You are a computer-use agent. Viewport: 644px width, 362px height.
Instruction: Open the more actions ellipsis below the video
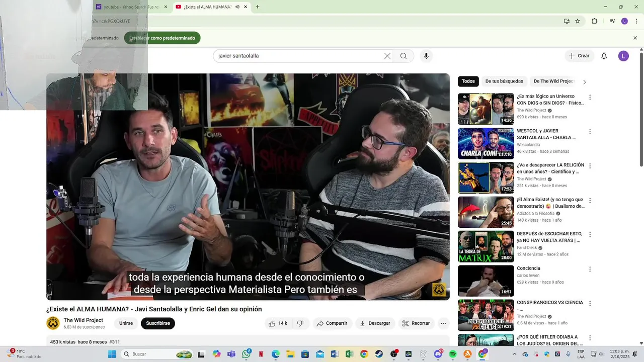click(x=443, y=323)
